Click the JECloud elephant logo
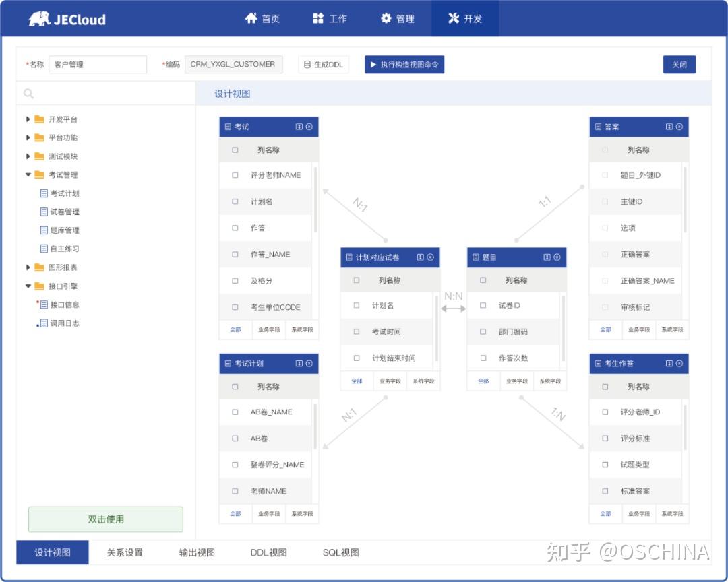The height and width of the screenshot is (582, 728). (38, 18)
